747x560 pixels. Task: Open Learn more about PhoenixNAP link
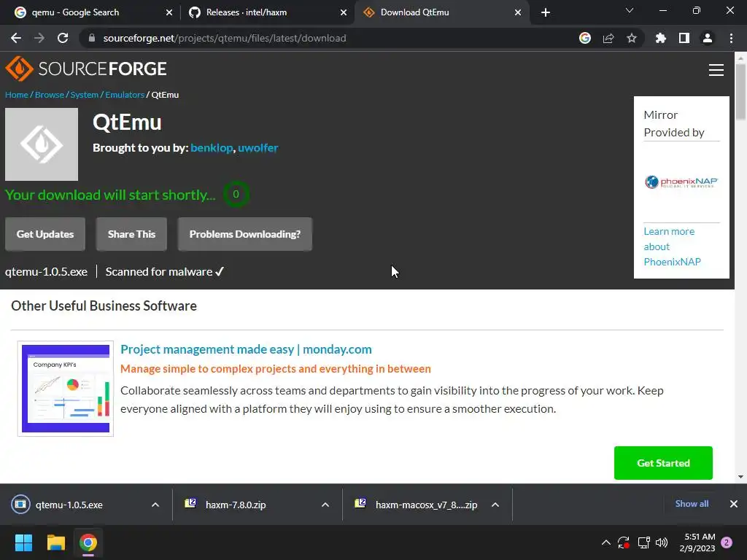click(x=672, y=246)
